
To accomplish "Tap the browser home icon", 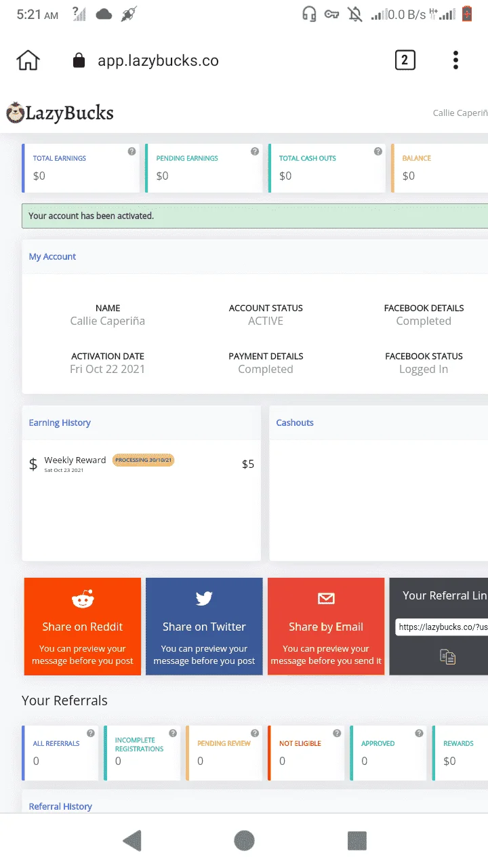I will 28,60.
